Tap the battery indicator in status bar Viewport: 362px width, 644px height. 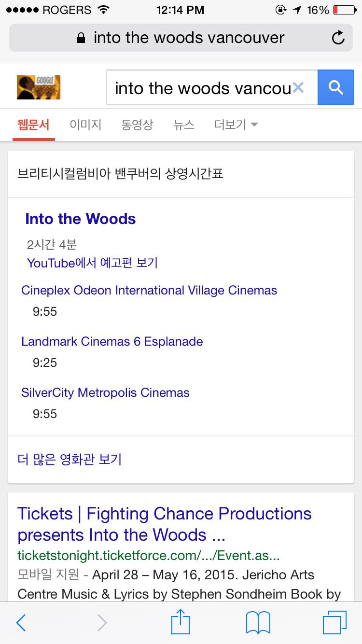344,10
